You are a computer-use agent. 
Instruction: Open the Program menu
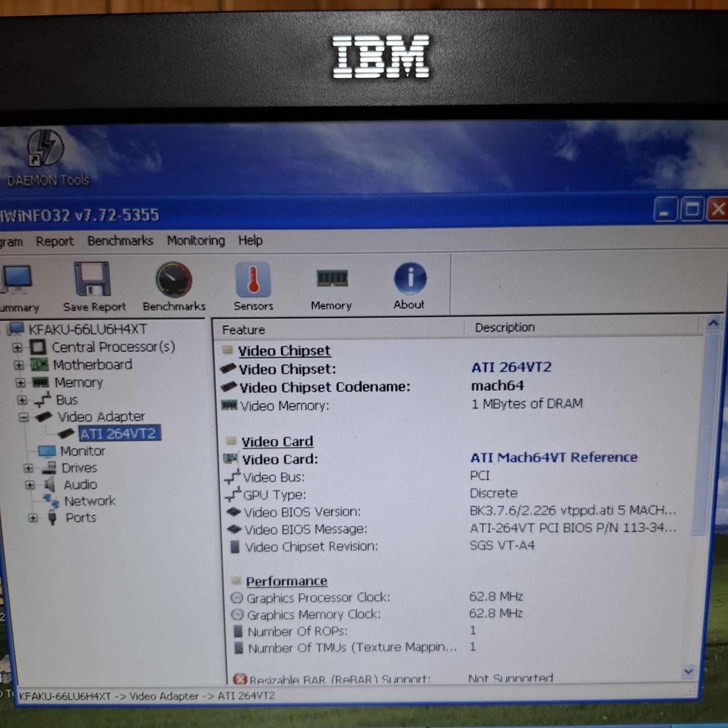11,242
